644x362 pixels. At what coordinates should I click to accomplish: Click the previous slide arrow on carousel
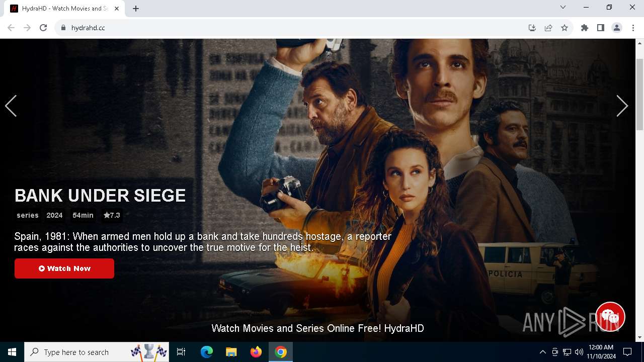11,106
